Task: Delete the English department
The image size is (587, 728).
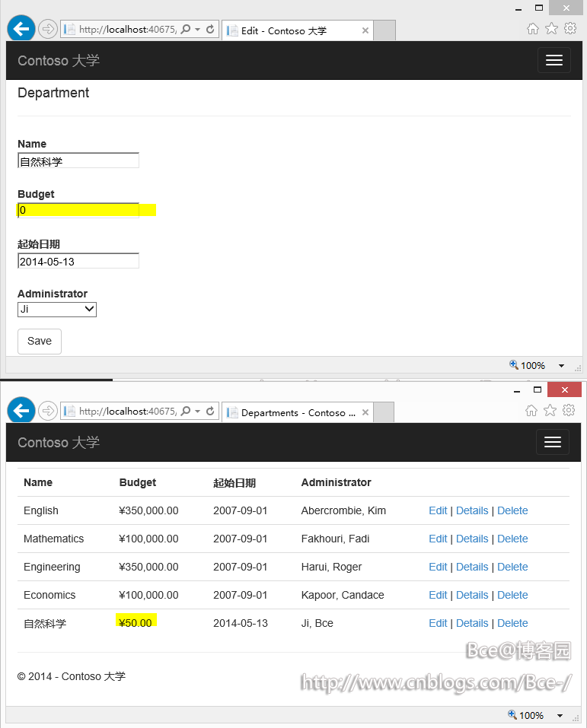Action: pos(512,510)
